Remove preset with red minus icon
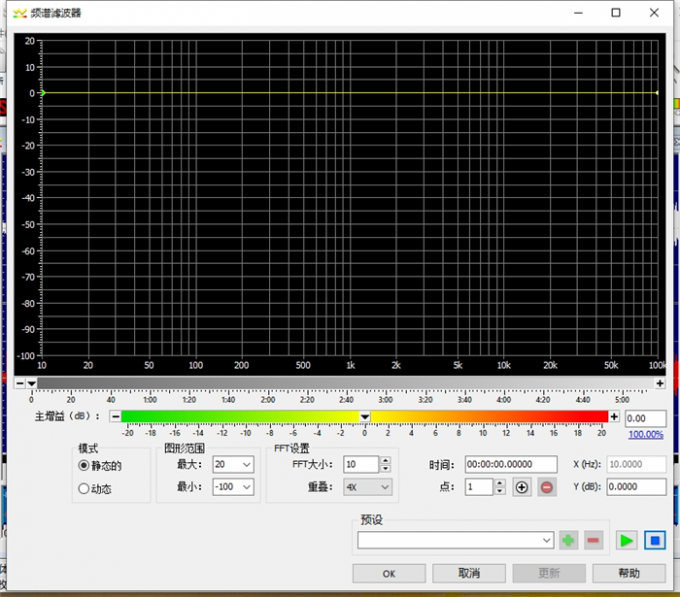 [593, 541]
